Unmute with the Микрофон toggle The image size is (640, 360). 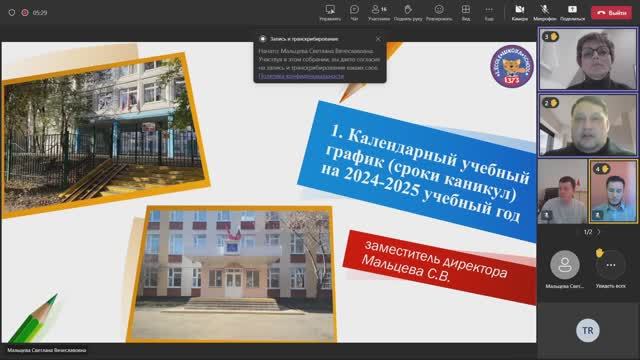coord(544,12)
